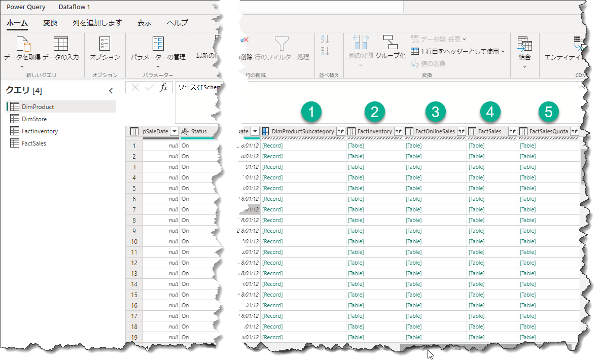Open the Enter Data table icon
Viewport: 602px width, 364px height.
[x=61, y=44]
